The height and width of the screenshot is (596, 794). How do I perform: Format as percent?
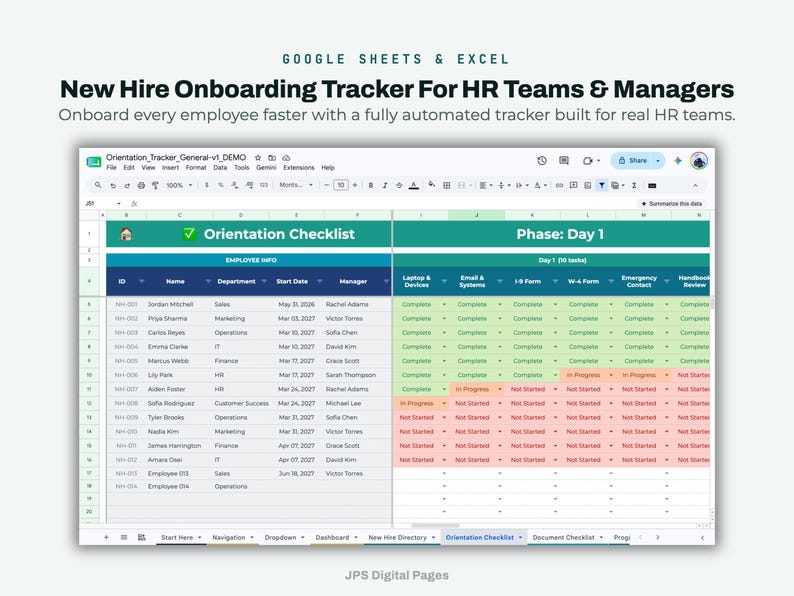pyautogui.click(x=221, y=185)
